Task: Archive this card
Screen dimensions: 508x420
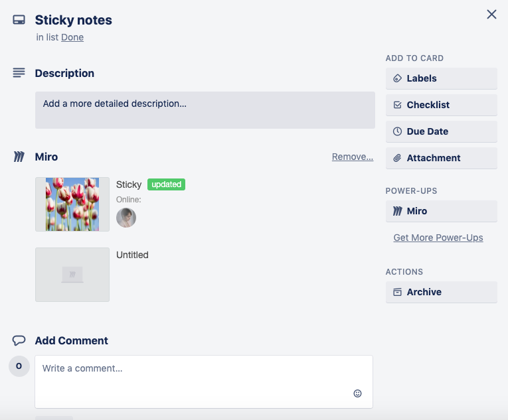Action: tap(441, 292)
